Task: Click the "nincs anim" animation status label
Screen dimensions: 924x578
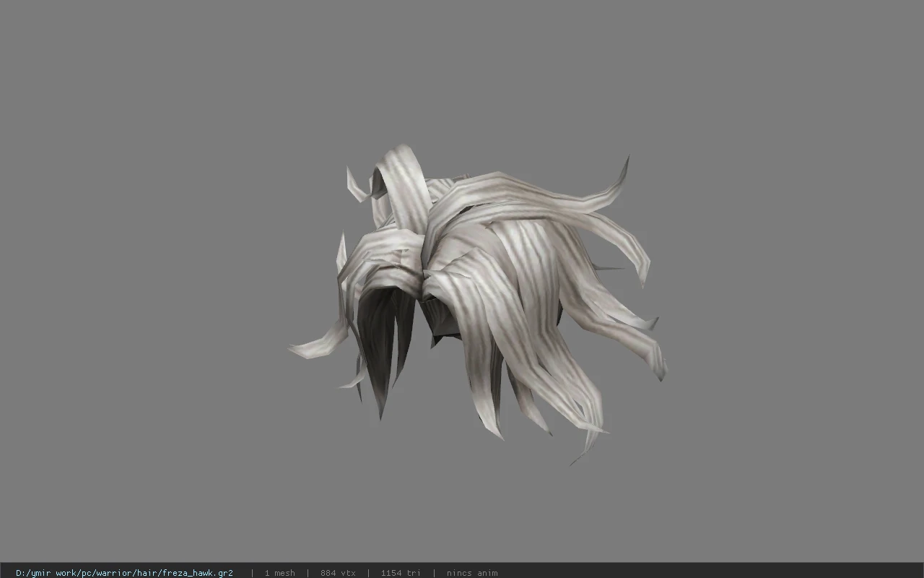Action: 472,573
